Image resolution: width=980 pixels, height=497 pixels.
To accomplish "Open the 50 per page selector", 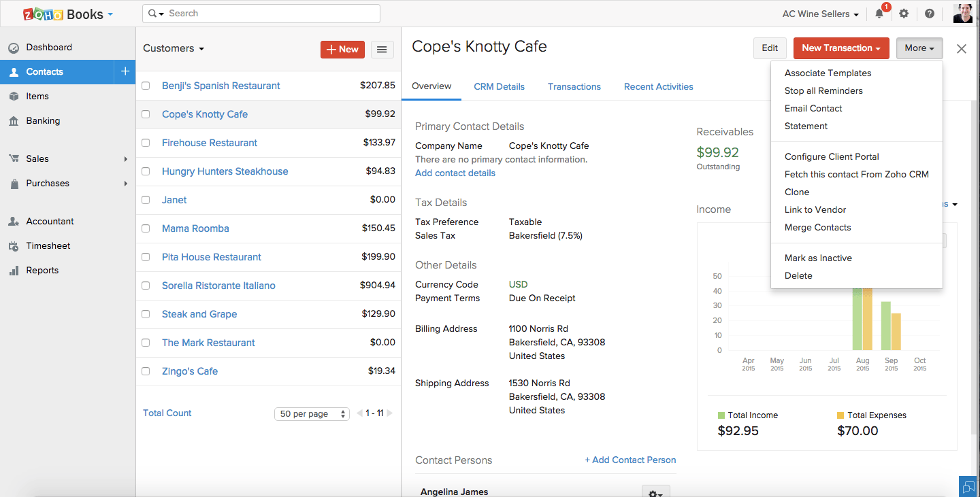I will click(312, 413).
